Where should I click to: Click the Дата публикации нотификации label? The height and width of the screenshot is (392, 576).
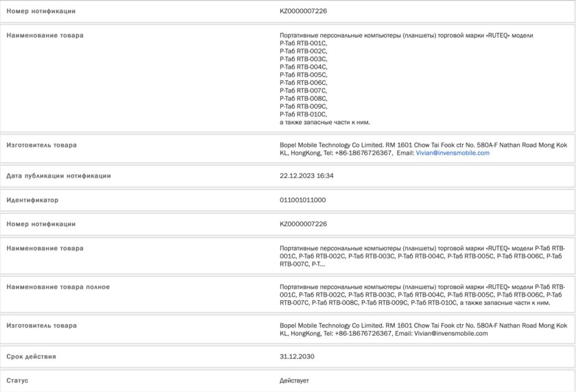click(x=58, y=176)
